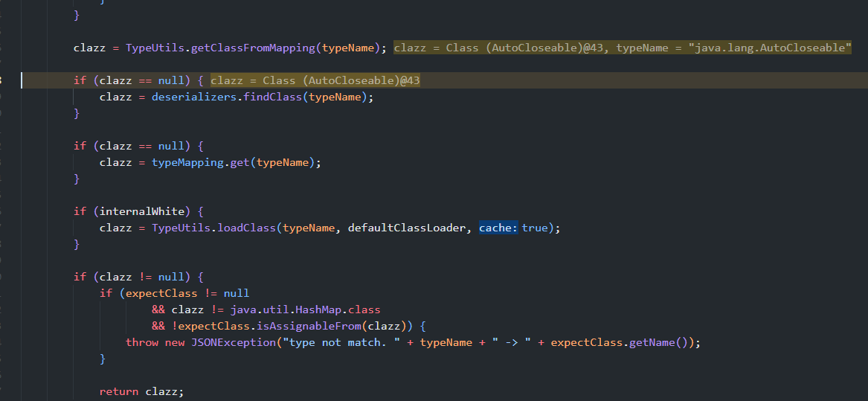Click the left gutter beside the highlighted execution line
868x401 pixels.
(x=9, y=80)
